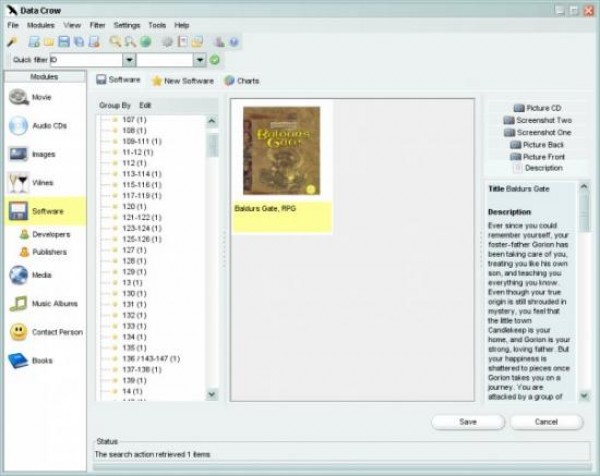Open the second quick filter value dropdown
This screenshot has height=476, width=600.
[200, 60]
